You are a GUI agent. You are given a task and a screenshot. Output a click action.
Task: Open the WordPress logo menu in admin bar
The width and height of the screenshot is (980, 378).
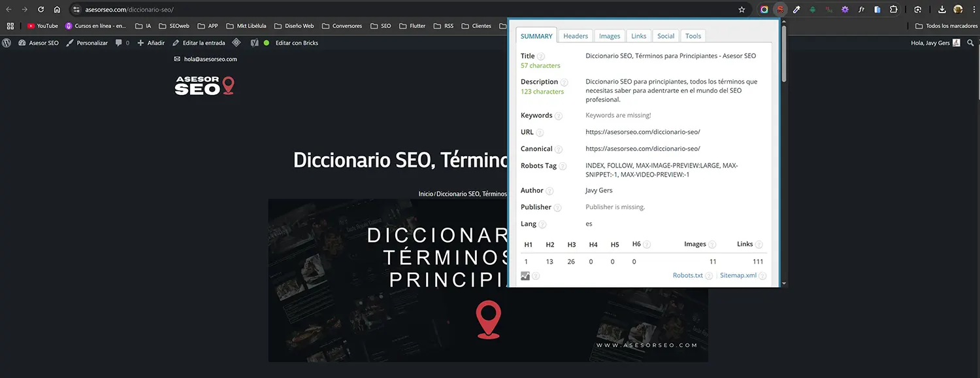(7, 43)
